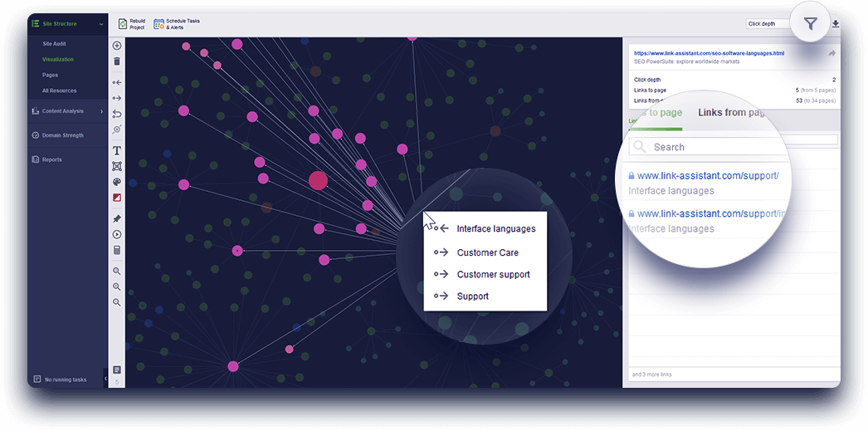Click the crossed-out node toolbar icon
Screen dimensions: 868x431
(x=117, y=130)
